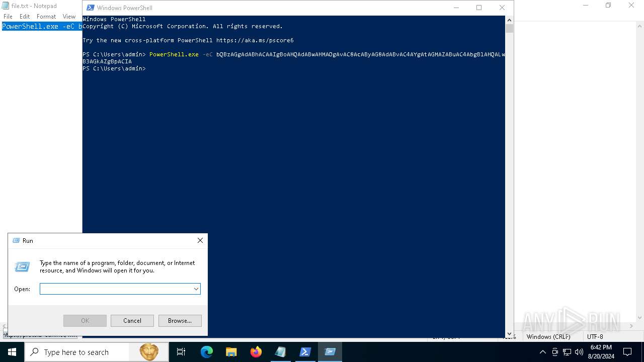Open File Explorer from taskbar
The width and height of the screenshot is (644, 362).
click(x=231, y=352)
